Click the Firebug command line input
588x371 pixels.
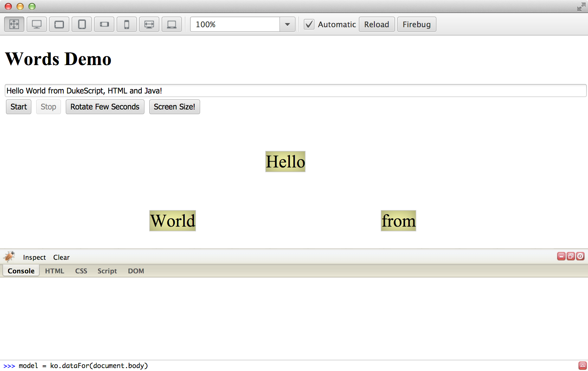[x=296, y=366]
